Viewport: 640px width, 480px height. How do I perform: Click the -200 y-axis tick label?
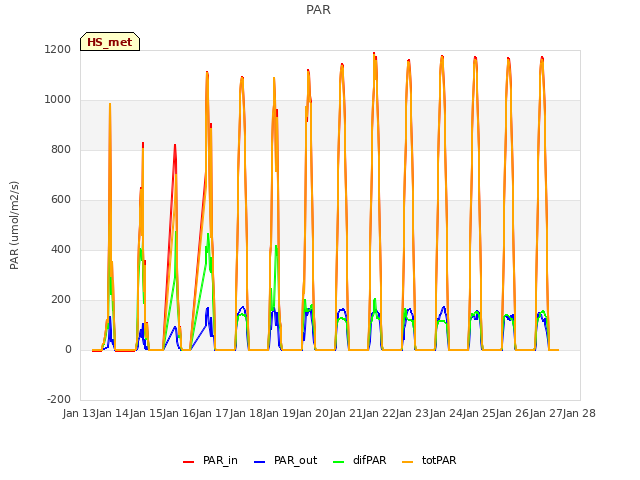(x=59, y=400)
